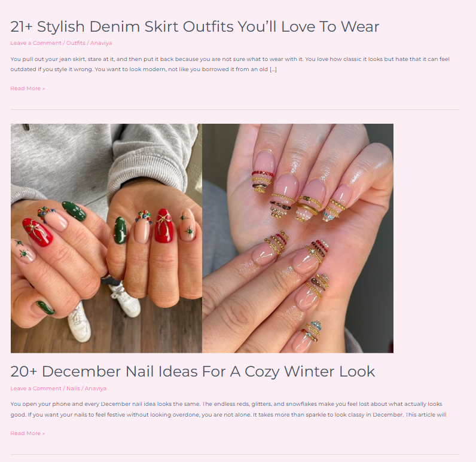The image size is (476, 462).
Task: Visit author Anaviya next to Outfits
Action: click(101, 43)
